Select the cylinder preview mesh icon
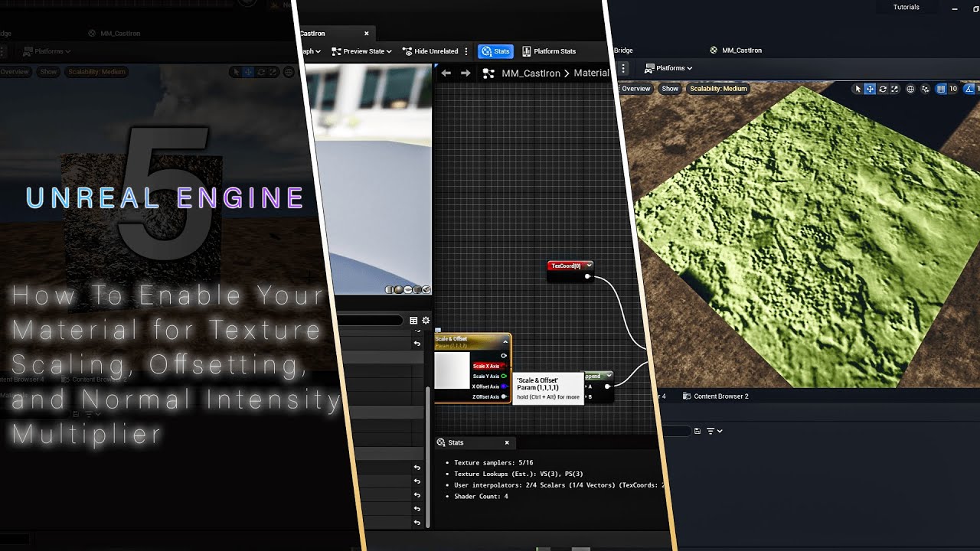This screenshot has height=551, width=980. coord(390,289)
